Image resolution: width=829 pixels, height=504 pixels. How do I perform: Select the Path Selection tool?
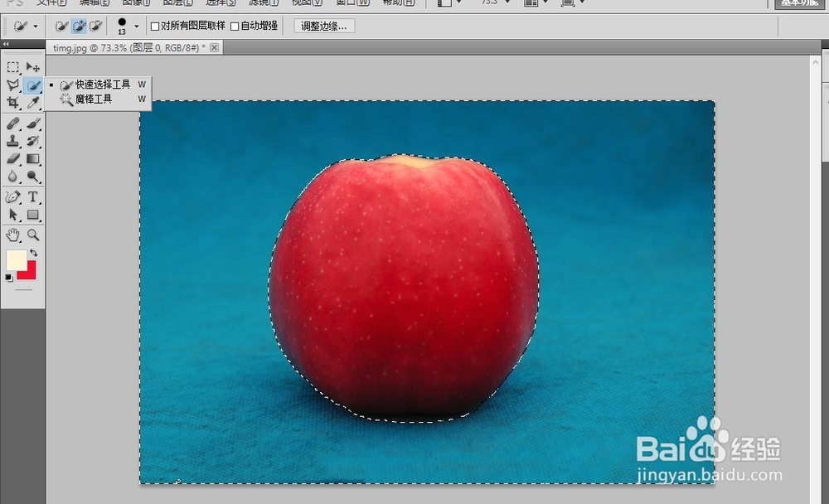[x=12, y=214]
